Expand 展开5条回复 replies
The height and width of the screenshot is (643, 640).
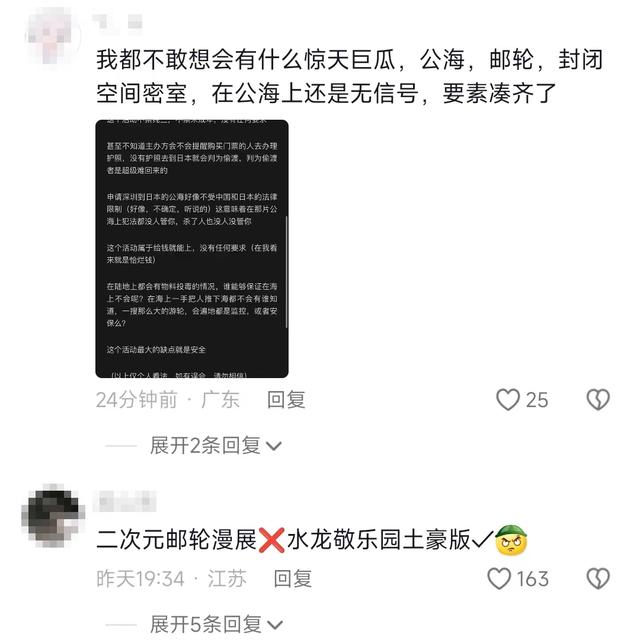pyautogui.click(x=205, y=625)
